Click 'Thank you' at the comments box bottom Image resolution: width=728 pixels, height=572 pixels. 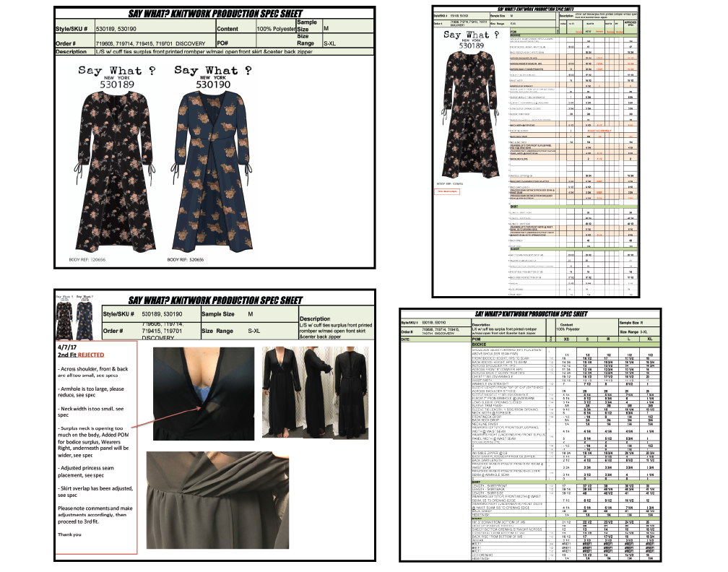(x=69, y=534)
